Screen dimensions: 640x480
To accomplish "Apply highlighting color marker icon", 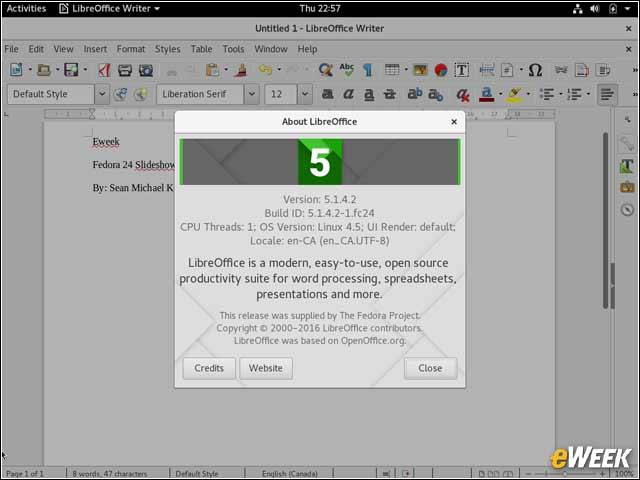I will click(x=514, y=95).
